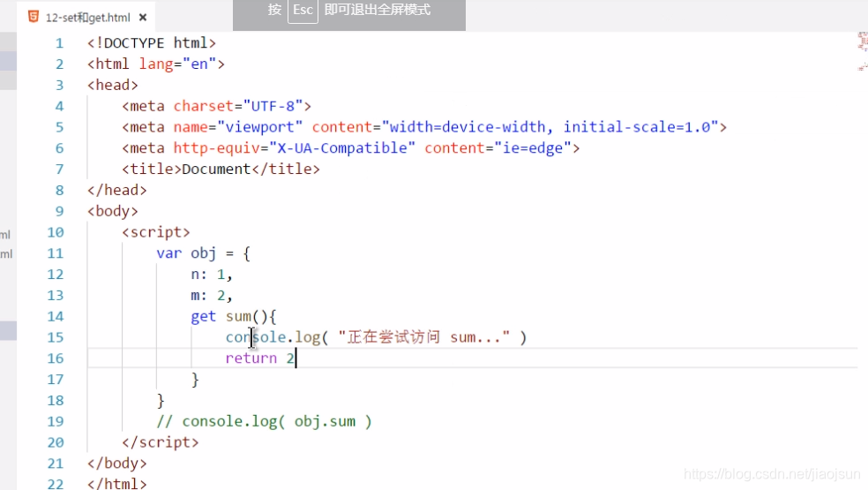
Task: Click the charset attribute name
Action: [203, 107]
